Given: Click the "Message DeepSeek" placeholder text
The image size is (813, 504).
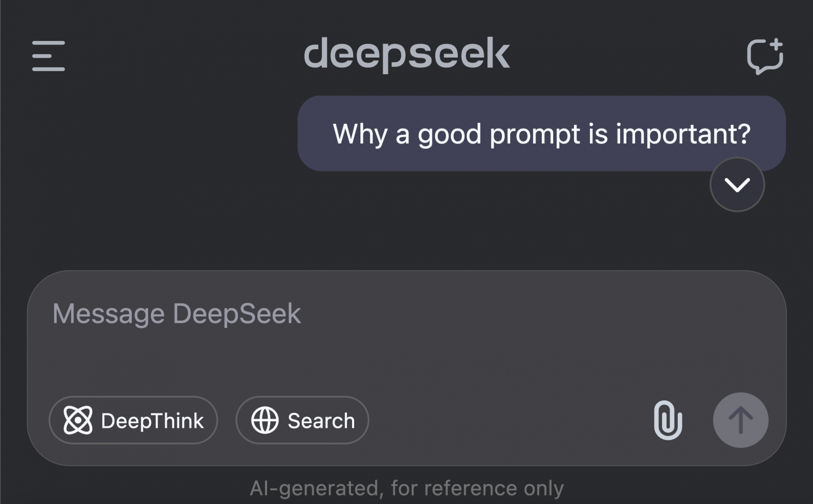Looking at the screenshot, I should 177,314.
